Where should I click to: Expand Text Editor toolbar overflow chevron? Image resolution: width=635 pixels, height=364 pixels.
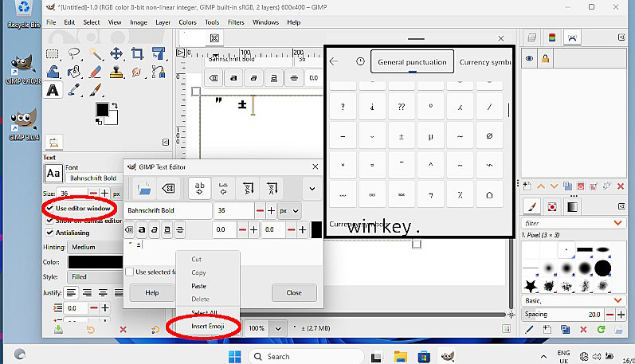coord(312,189)
